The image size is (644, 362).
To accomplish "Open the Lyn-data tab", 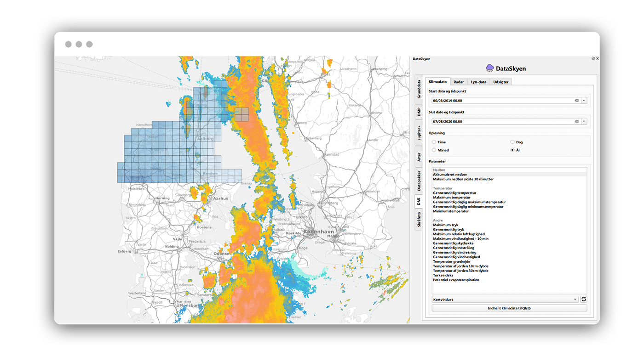I will 478,82.
